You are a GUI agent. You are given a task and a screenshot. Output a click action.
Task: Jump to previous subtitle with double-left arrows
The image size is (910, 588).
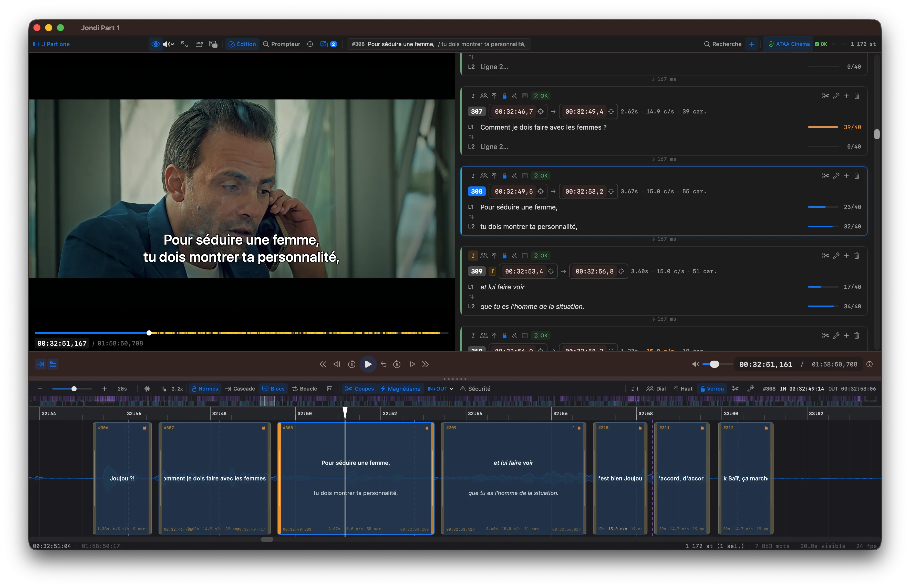point(323,364)
